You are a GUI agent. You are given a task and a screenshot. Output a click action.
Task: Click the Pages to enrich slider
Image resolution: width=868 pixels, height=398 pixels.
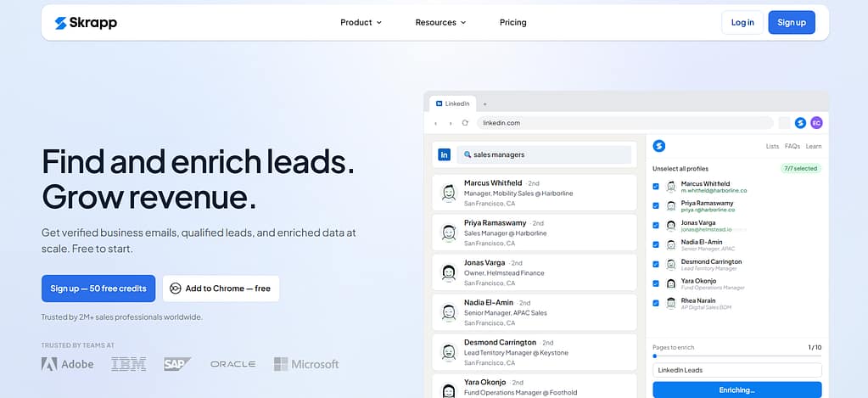pos(736,356)
